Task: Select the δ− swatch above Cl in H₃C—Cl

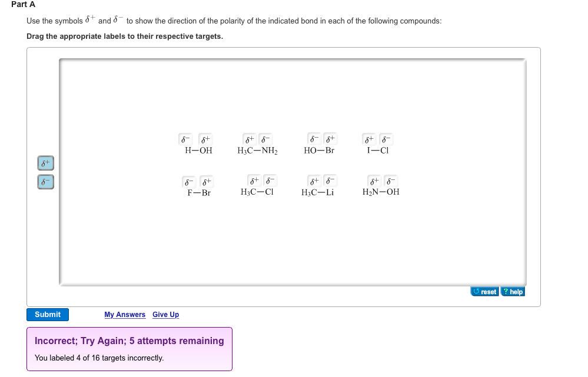Action: coord(271,181)
